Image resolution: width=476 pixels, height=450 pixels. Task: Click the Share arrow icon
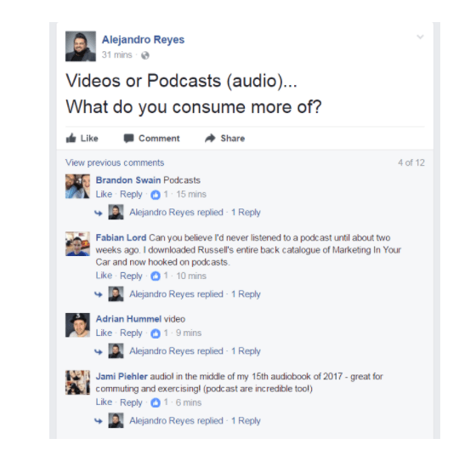(210, 139)
